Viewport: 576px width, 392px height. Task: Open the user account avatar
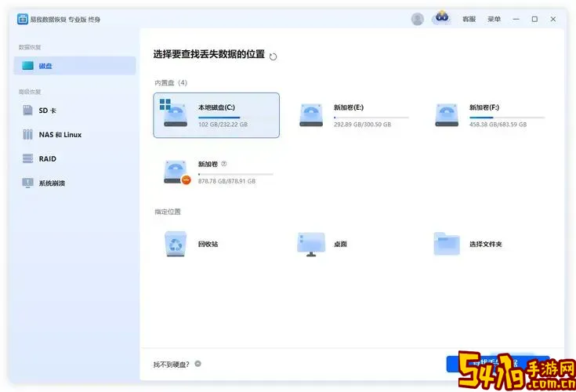[417, 19]
